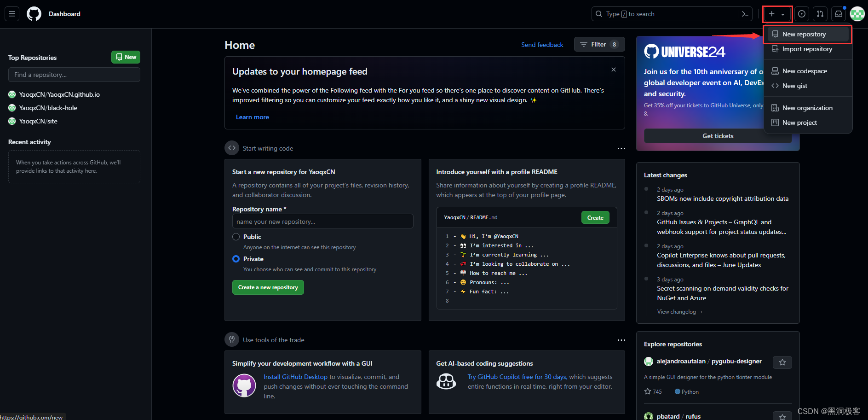Open the GitHub Issues & Projects changelog entry
The width and height of the screenshot is (868, 420).
(x=722, y=227)
